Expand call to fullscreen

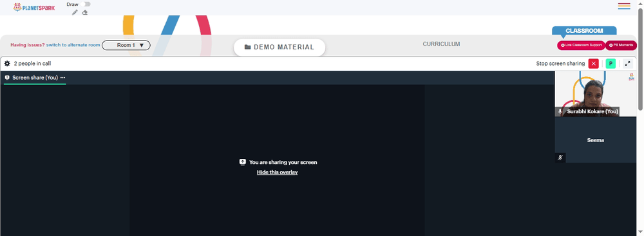[627, 64]
